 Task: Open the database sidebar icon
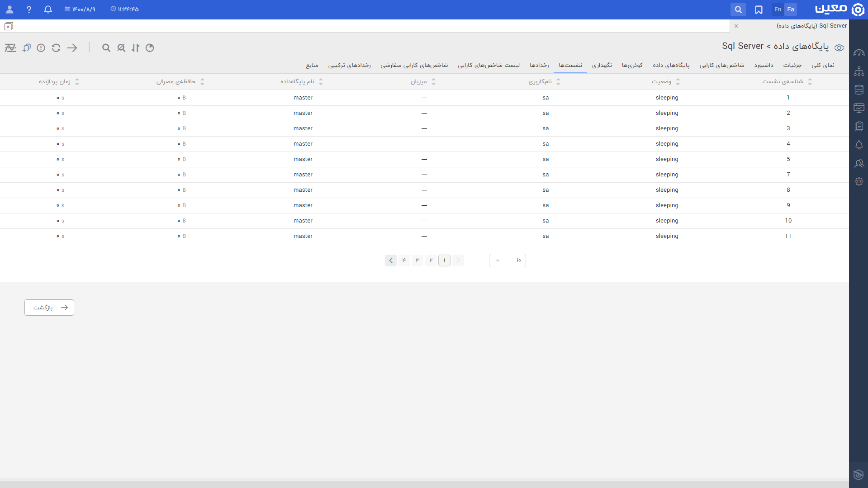click(859, 90)
